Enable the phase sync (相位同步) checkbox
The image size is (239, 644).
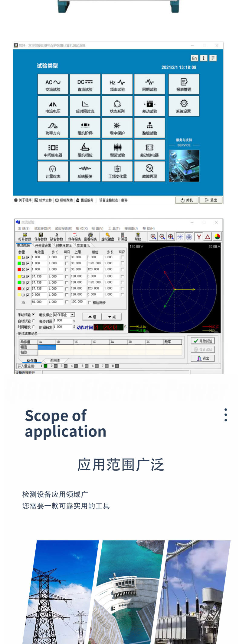[x=90, y=302]
